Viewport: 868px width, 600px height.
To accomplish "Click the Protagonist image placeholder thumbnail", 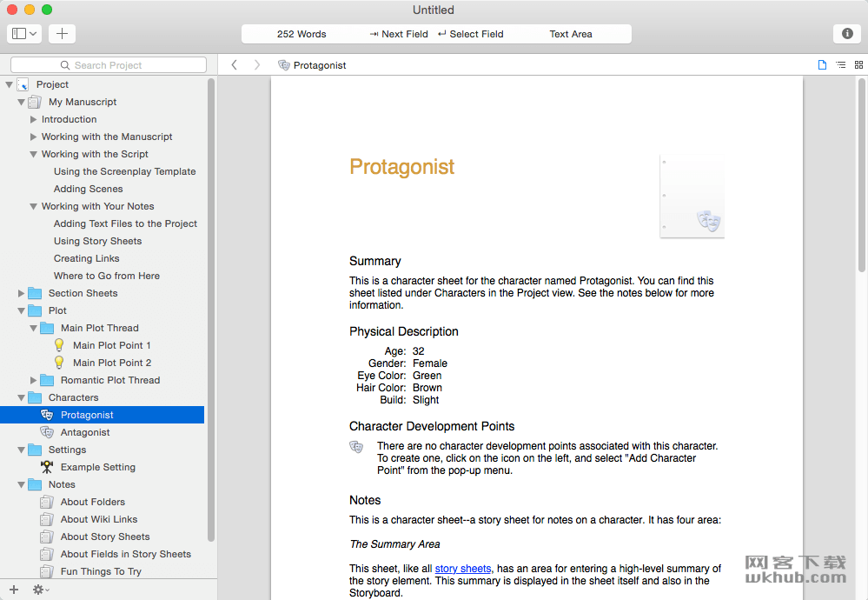I will pos(692,197).
